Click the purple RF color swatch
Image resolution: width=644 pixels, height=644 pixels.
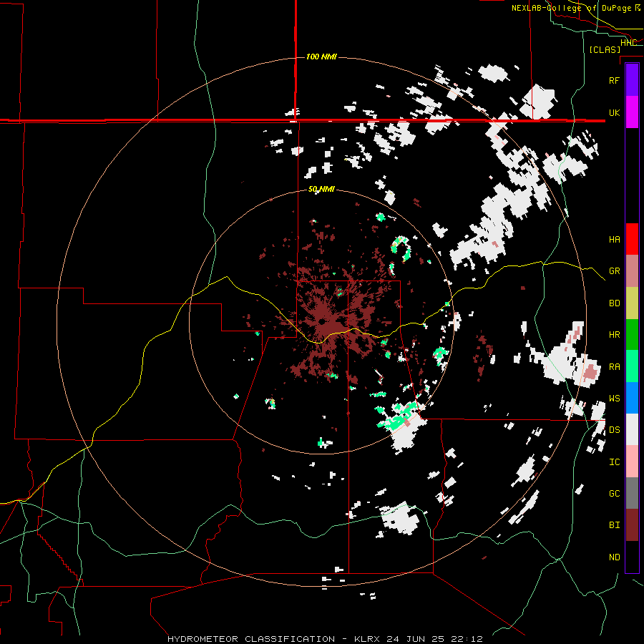pyautogui.click(x=632, y=80)
